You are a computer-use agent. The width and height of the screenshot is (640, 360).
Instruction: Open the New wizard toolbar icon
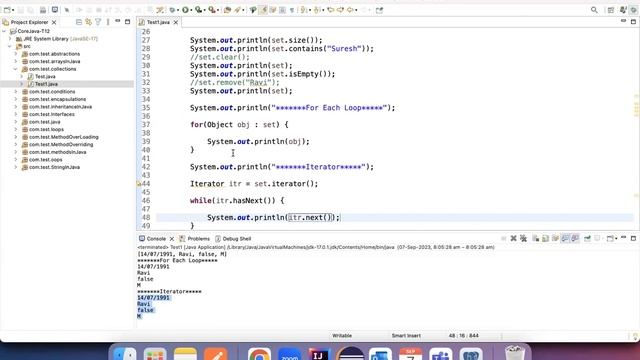tap(7, 10)
